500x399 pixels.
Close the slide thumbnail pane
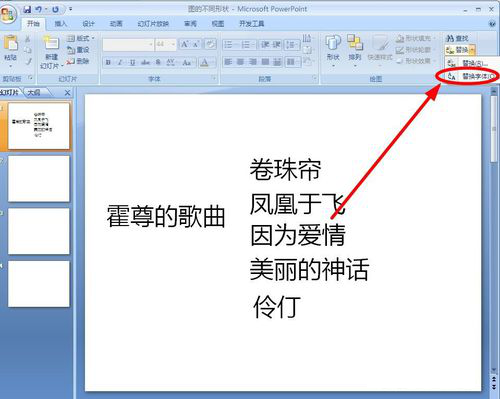(67, 93)
